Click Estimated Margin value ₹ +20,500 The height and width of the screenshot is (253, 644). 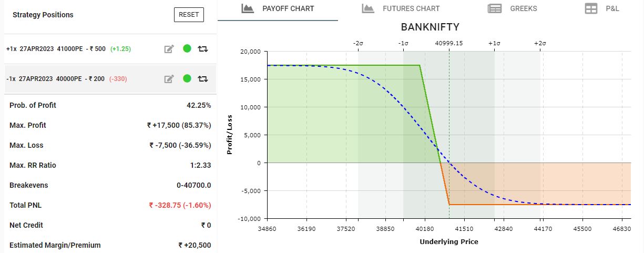195,245
